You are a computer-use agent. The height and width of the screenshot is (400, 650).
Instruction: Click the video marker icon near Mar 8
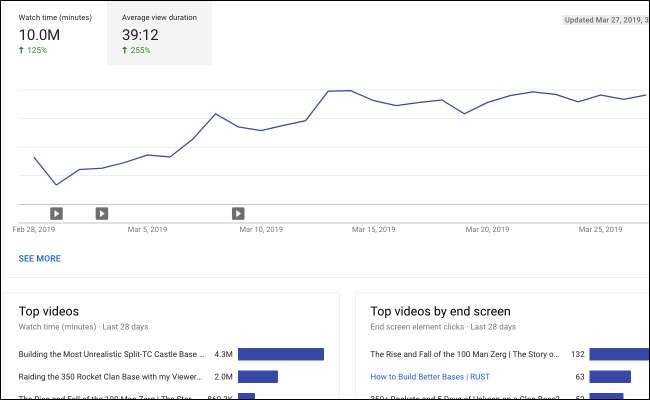(x=238, y=213)
